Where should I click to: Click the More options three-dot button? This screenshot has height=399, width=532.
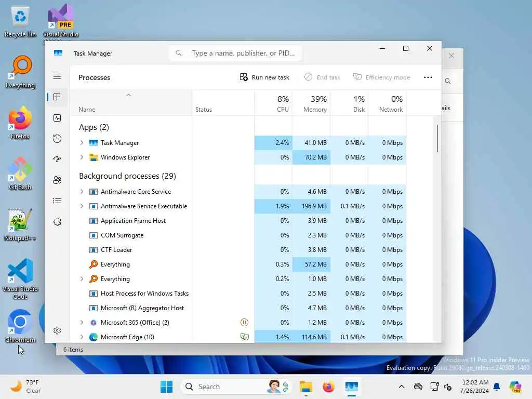point(428,77)
